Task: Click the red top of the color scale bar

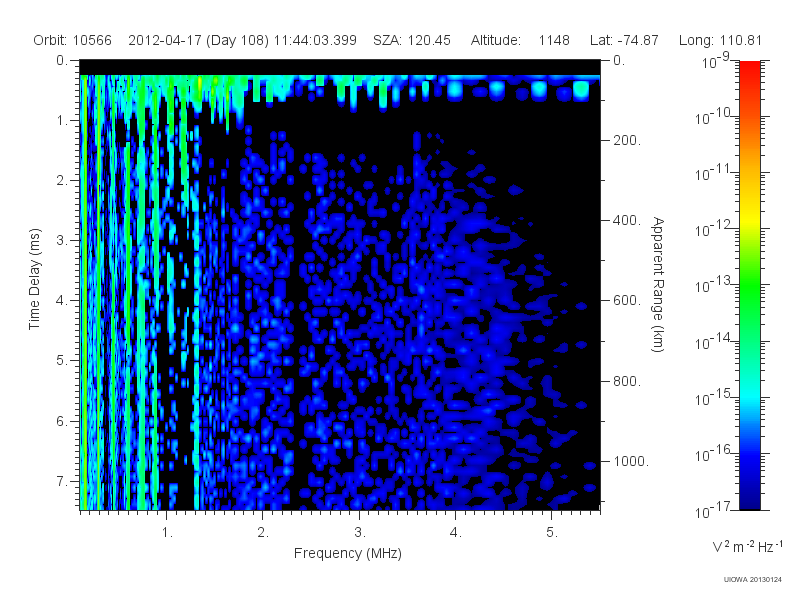Action: [x=749, y=67]
